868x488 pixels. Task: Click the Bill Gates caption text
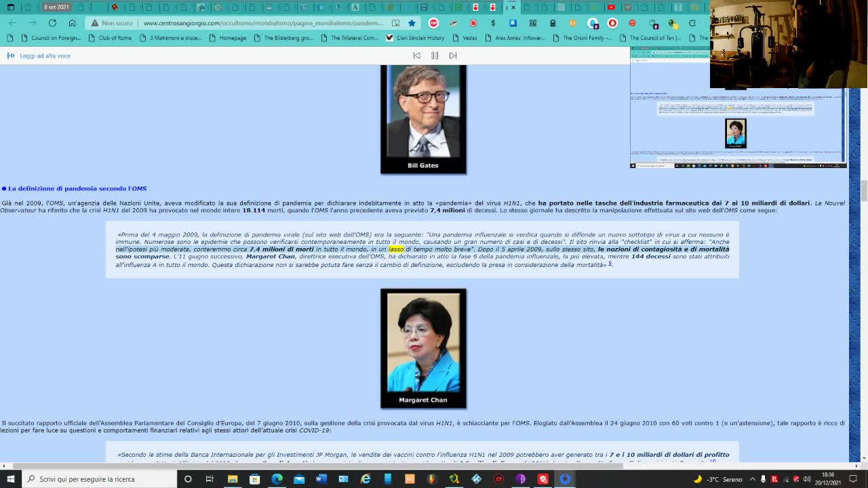(x=423, y=165)
